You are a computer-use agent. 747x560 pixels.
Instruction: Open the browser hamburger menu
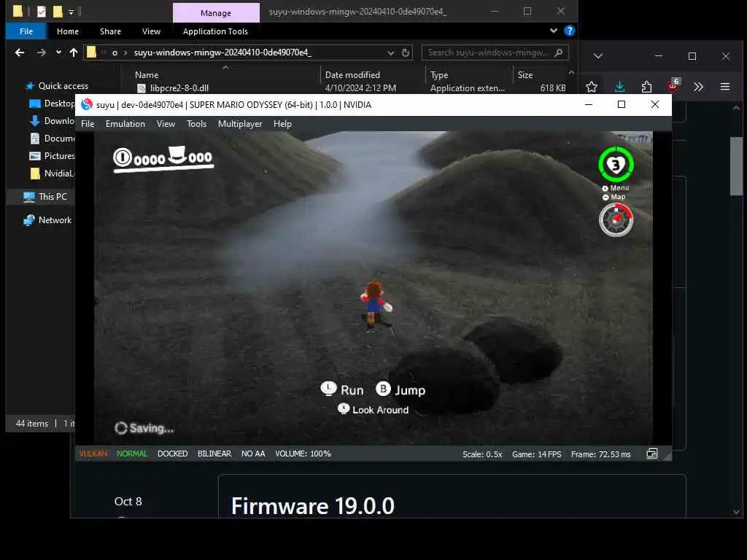(724, 87)
